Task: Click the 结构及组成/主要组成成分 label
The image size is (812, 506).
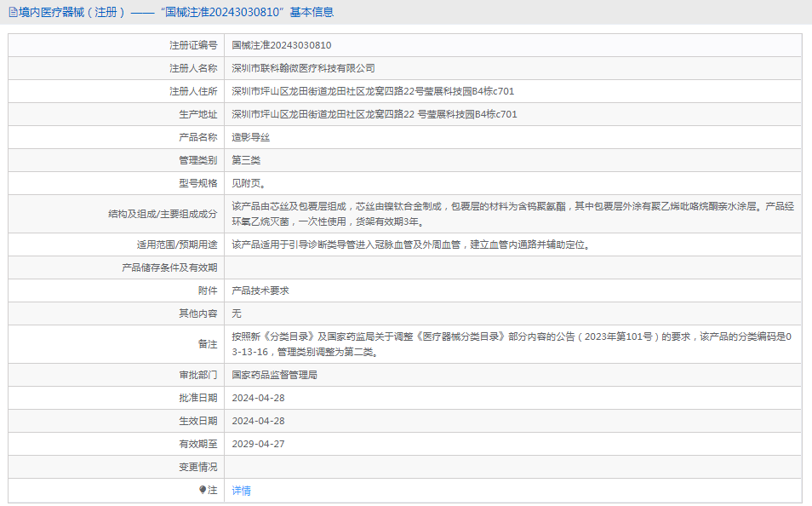Action: [x=163, y=214]
